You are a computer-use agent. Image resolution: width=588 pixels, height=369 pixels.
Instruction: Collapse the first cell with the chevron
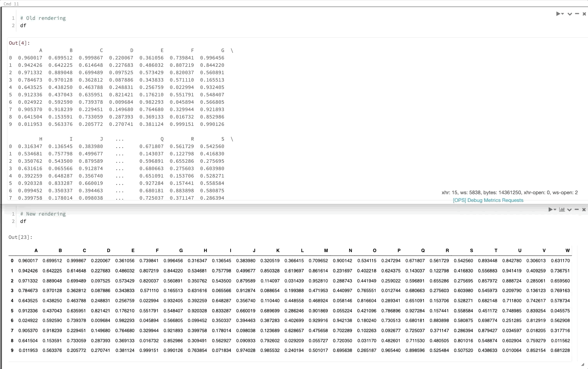click(x=569, y=14)
